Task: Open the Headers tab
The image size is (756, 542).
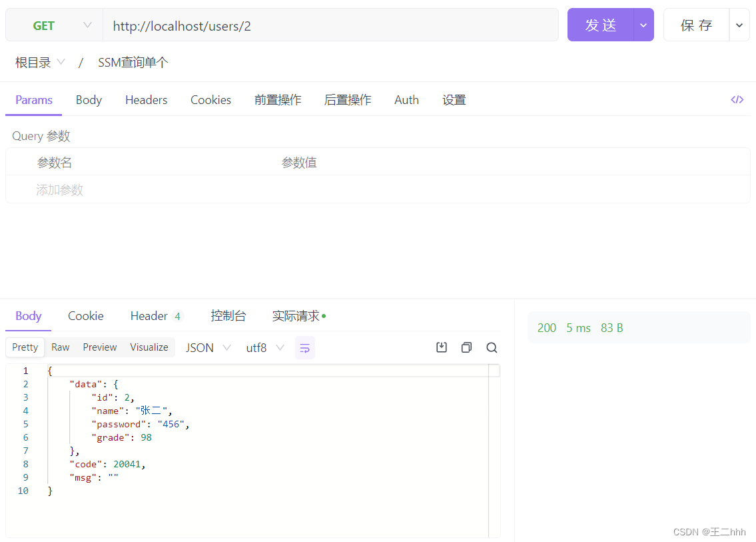Action: [x=146, y=100]
